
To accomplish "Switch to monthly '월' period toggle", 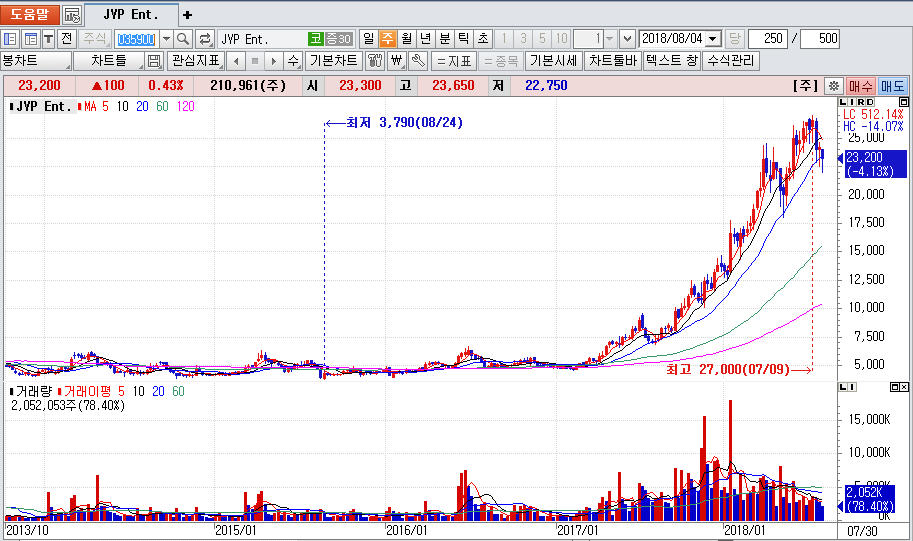I will coord(407,39).
